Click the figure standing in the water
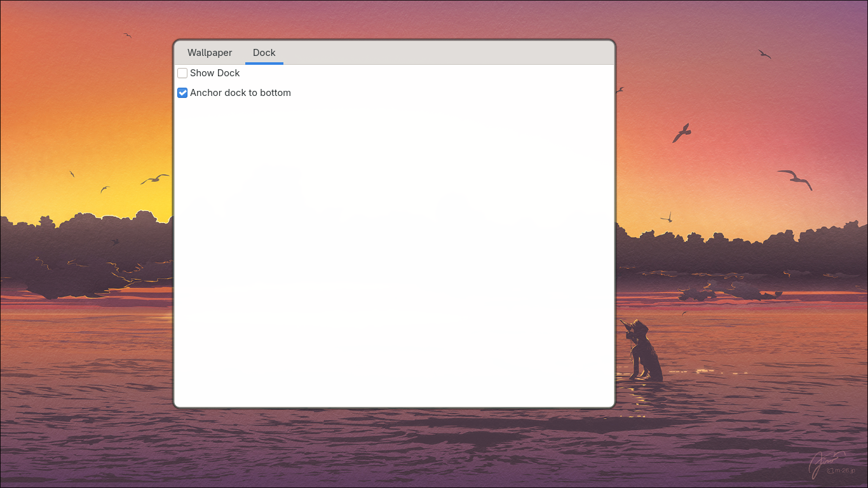This screenshot has height=488, width=868. point(643,353)
